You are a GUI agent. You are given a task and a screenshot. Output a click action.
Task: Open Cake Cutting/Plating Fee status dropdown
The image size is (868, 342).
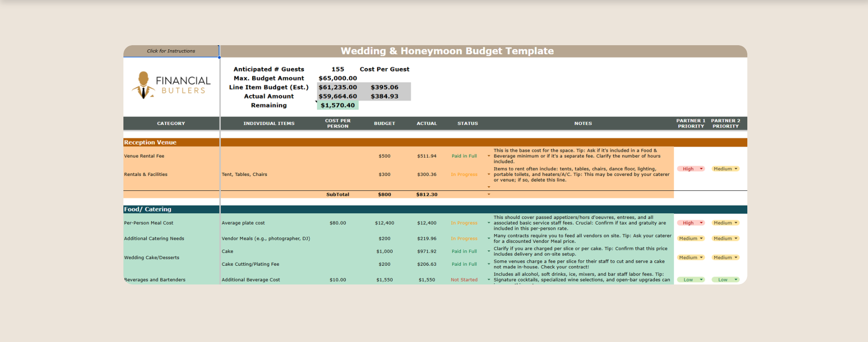pyautogui.click(x=489, y=264)
